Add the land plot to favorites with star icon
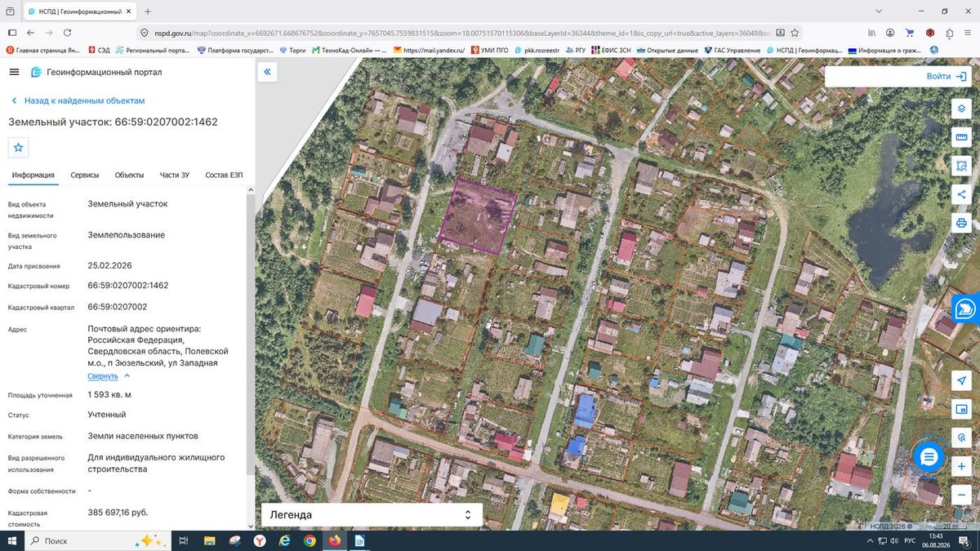 (18, 148)
